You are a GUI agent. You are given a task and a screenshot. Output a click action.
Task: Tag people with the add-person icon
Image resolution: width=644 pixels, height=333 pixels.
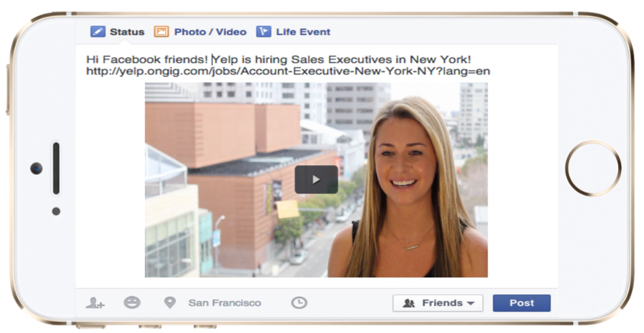[95, 303]
